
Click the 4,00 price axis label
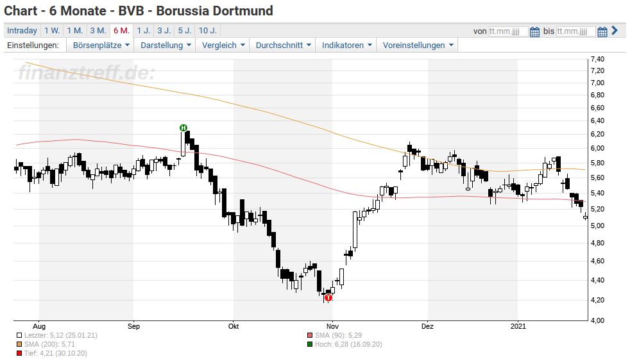(597, 320)
